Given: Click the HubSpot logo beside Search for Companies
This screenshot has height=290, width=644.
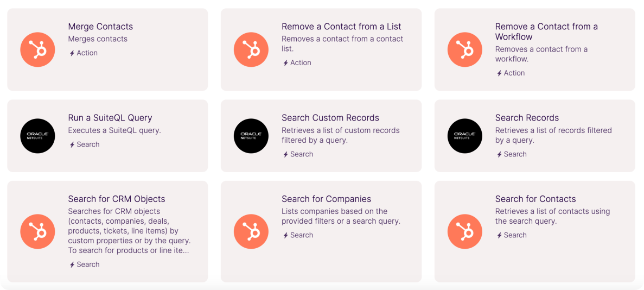Looking at the screenshot, I should pos(251,231).
